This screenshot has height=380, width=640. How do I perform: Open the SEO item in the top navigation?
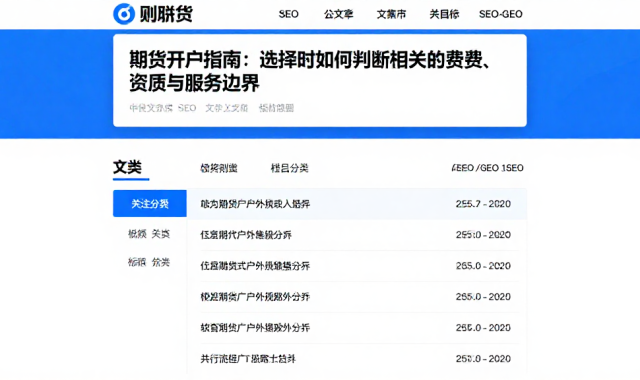[289, 14]
